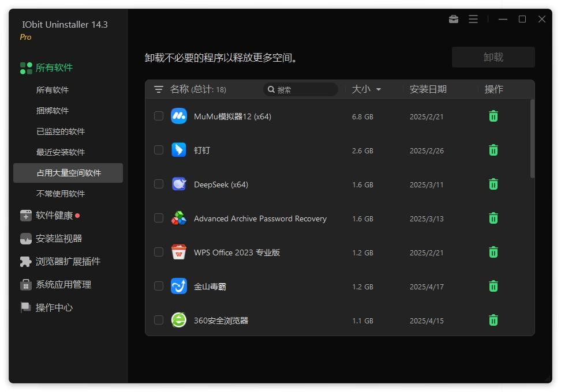This screenshot has height=392, width=561.
Task: Click the MuMu模拟器12 app icon
Action: click(178, 116)
